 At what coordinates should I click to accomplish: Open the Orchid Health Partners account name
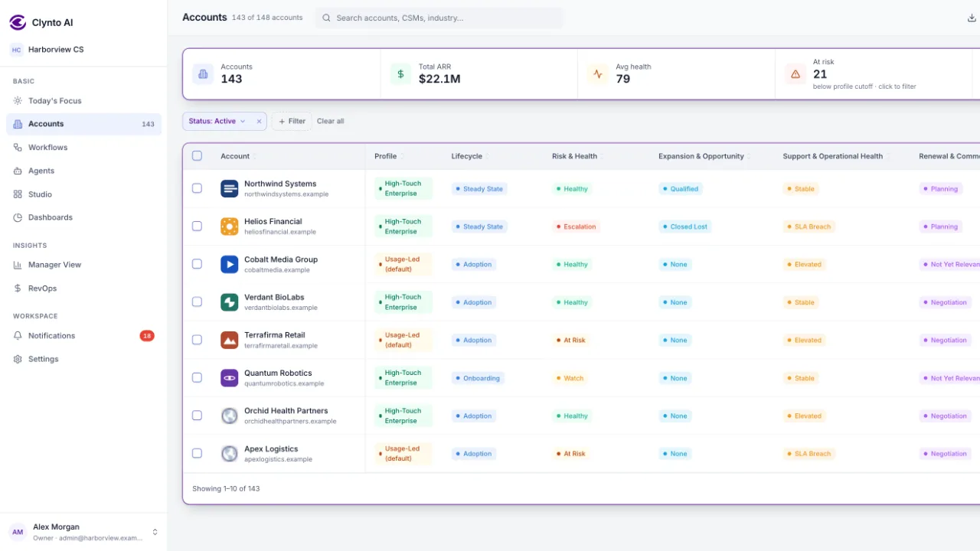(x=286, y=411)
